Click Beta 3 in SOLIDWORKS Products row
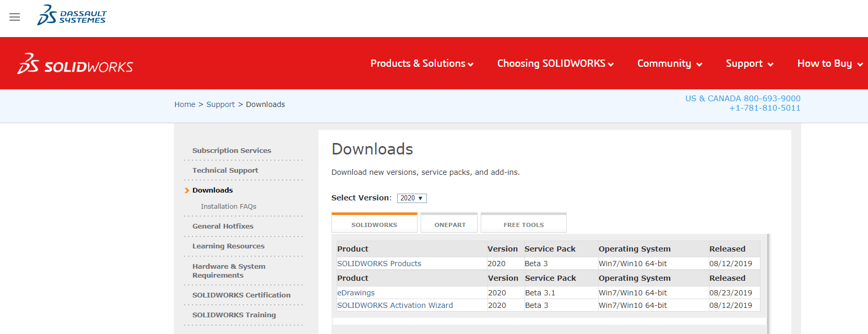Screen dimensions: 868x334 (536, 264)
